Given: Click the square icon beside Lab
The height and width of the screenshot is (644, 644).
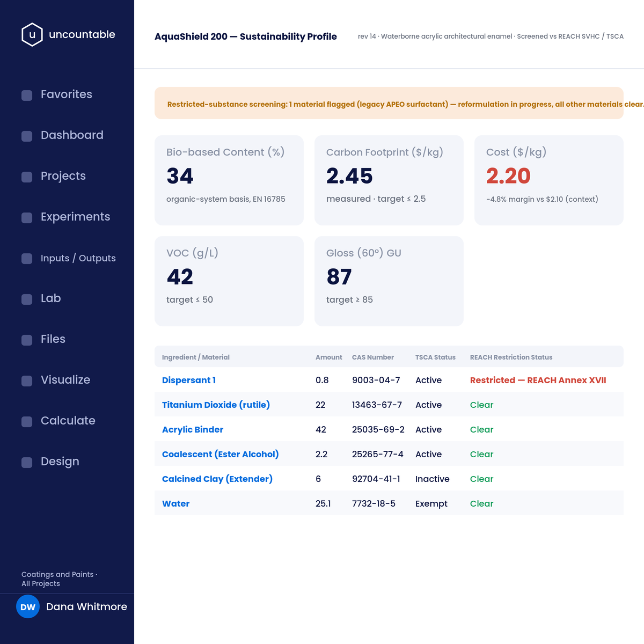Looking at the screenshot, I should (27, 299).
